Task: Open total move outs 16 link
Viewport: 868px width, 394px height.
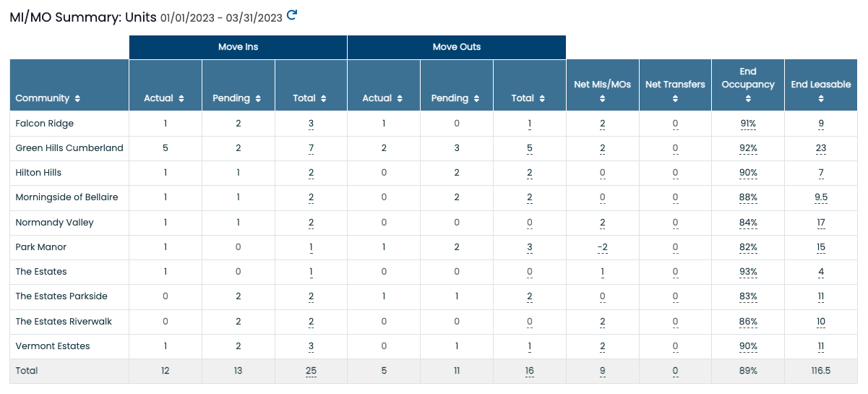Action: [x=529, y=371]
